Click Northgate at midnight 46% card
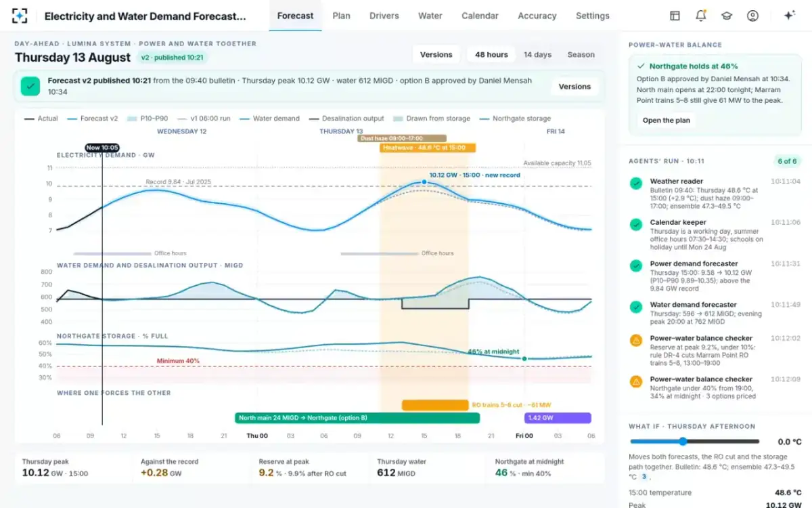This screenshot has height=508, width=812. pyautogui.click(x=546, y=468)
